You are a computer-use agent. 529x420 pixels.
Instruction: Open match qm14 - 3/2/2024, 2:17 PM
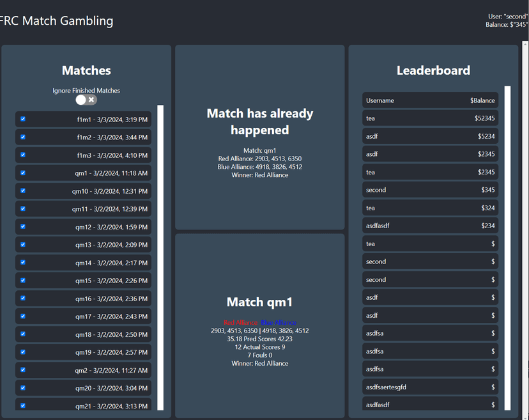83,263
